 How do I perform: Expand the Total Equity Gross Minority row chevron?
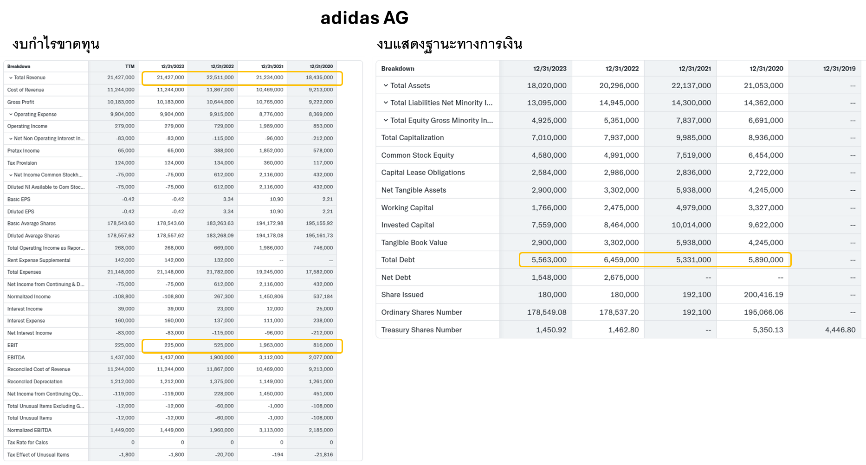[x=386, y=120]
